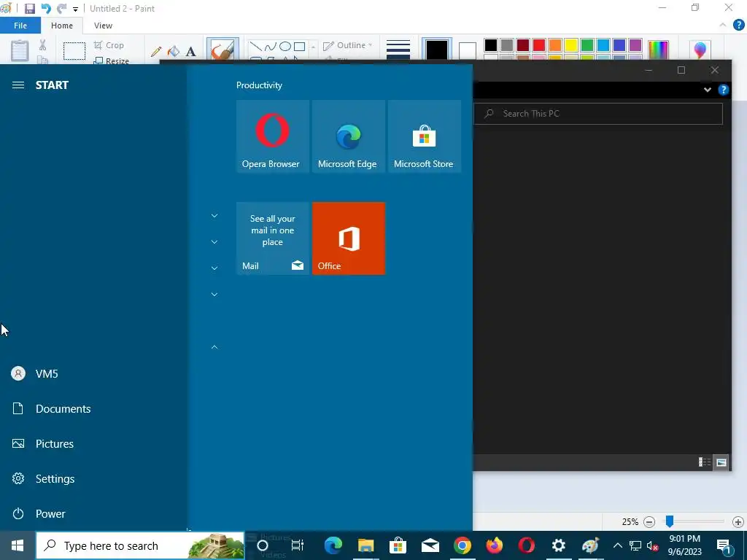Click the Brushes tool in Paint

[222, 50]
